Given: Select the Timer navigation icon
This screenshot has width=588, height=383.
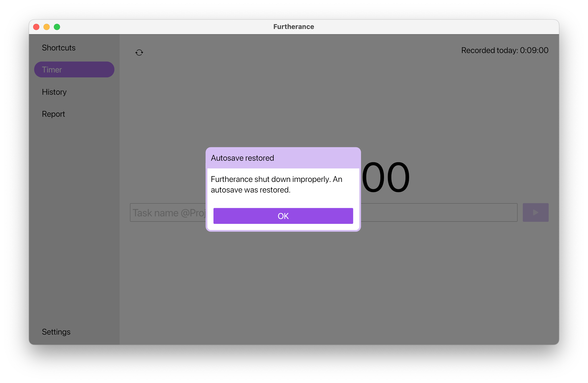Looking at the screenshot, I should [x=74, y=69].
